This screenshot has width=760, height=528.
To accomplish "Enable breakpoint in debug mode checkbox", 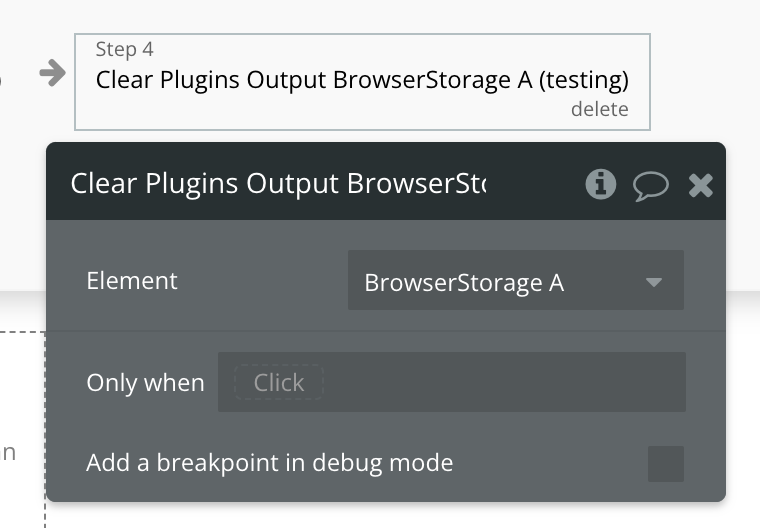I will [665, 464].
